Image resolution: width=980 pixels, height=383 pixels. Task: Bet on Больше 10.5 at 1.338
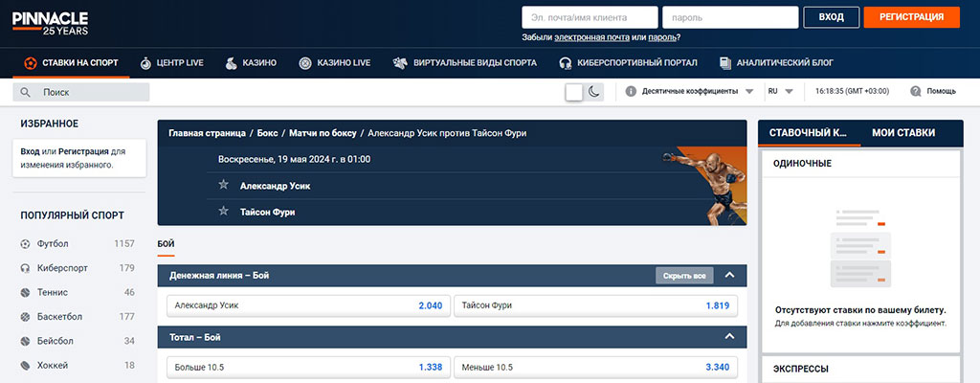point(309,368)
